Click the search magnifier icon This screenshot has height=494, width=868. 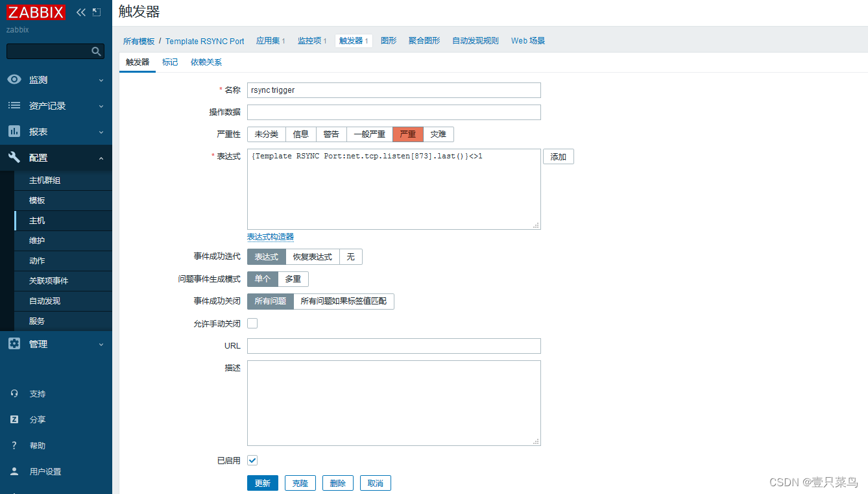tap(96, 51)
